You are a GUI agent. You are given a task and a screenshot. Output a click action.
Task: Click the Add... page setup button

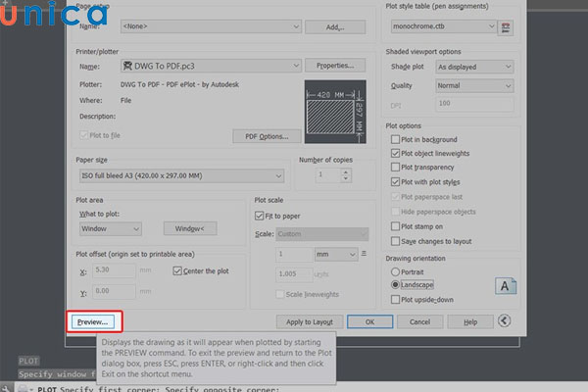(335, 27)
